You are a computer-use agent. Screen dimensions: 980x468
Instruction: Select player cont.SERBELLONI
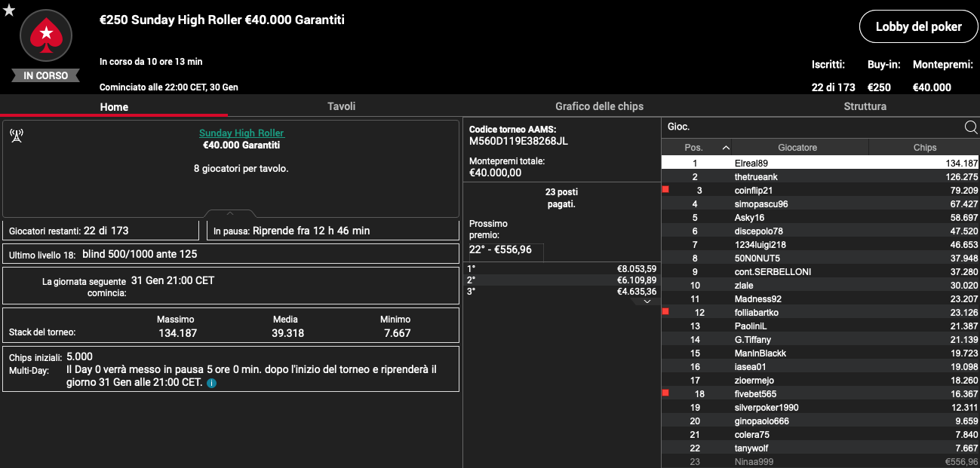coord(820,271)
